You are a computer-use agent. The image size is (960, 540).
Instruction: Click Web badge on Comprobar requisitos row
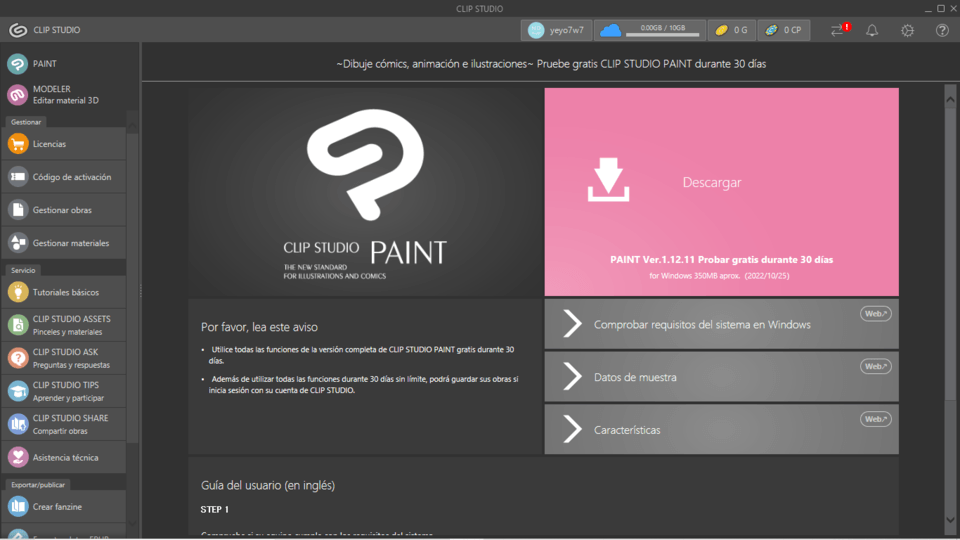[876, 313]
